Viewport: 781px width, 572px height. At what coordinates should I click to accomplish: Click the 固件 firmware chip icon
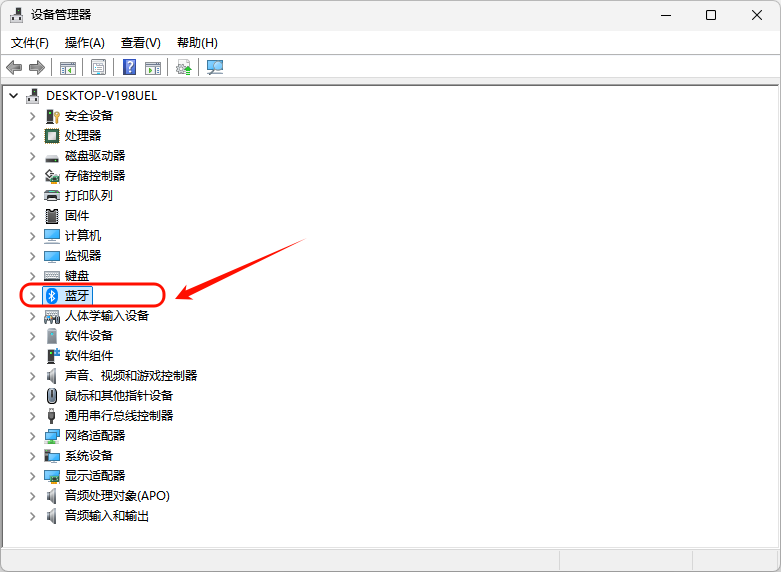pos(52,216)
